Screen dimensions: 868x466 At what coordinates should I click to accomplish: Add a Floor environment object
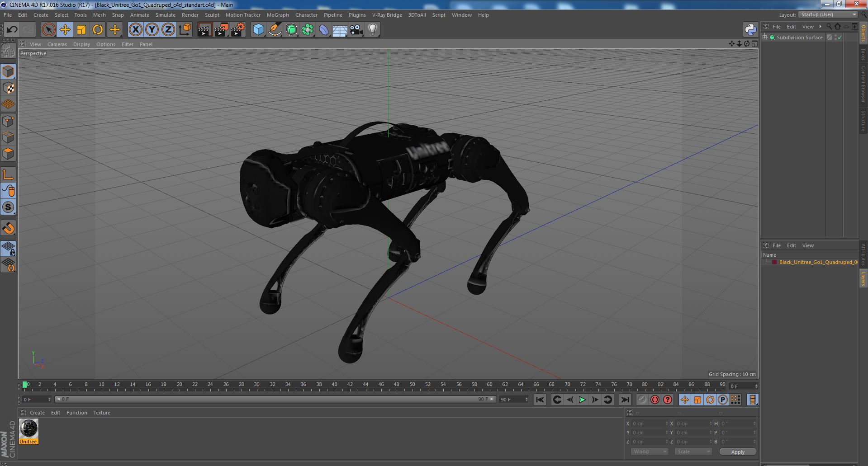click(340, 30)
